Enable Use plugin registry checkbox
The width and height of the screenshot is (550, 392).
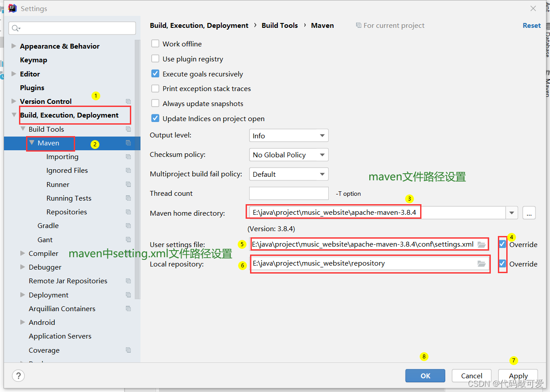click(x=155, y=59)
